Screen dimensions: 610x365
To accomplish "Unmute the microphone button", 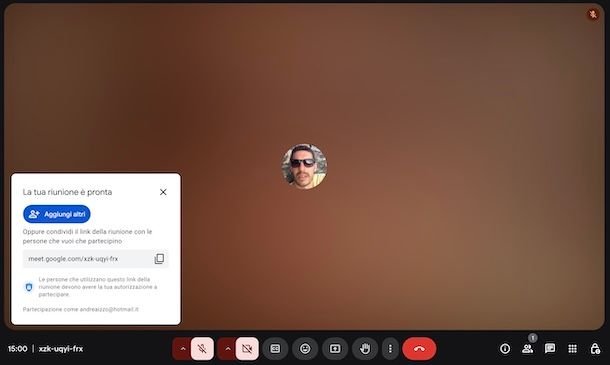I will point(202,349).
